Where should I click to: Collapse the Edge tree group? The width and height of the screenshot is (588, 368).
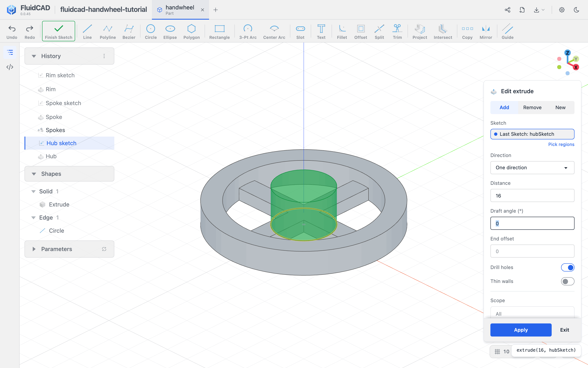(33, 218)
